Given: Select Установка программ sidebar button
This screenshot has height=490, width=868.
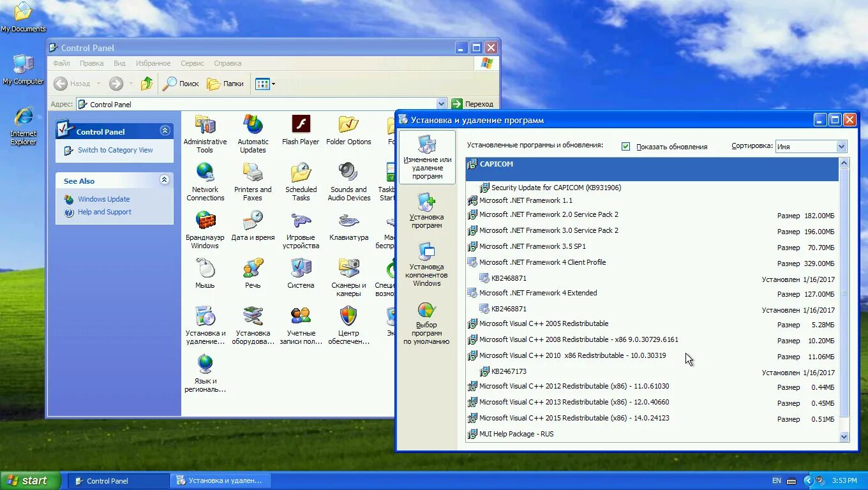Looking at the screenshot, I should click(427, 211).
